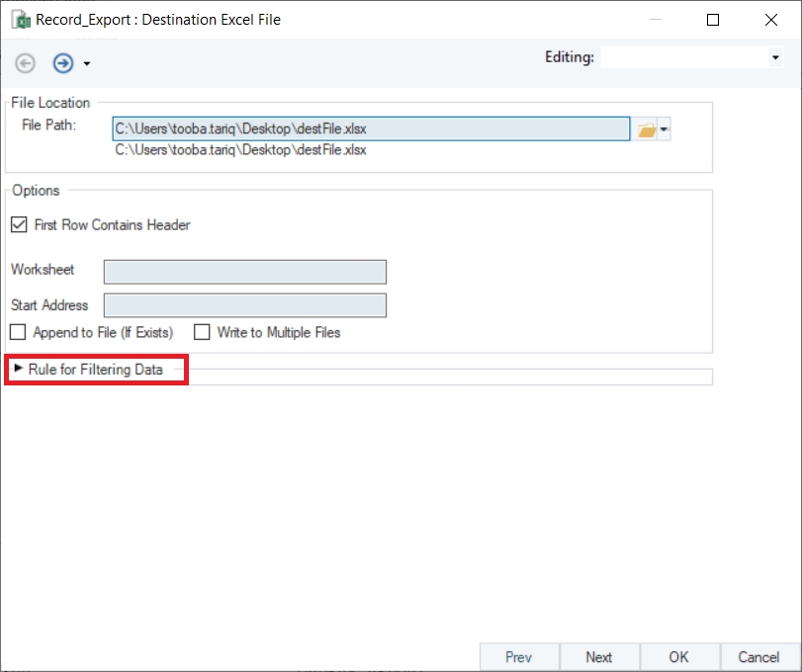Open the dropdown beside the forward arrow
Image resolution: width=802 pixels, height=672 pixels.
click(87, 64)
